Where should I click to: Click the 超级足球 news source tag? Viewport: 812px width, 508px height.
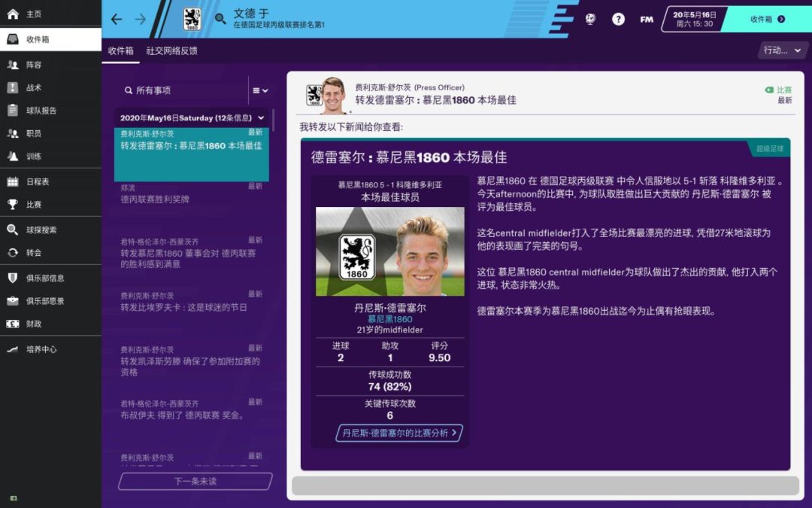pyautogui.click(x=770, y=149)
